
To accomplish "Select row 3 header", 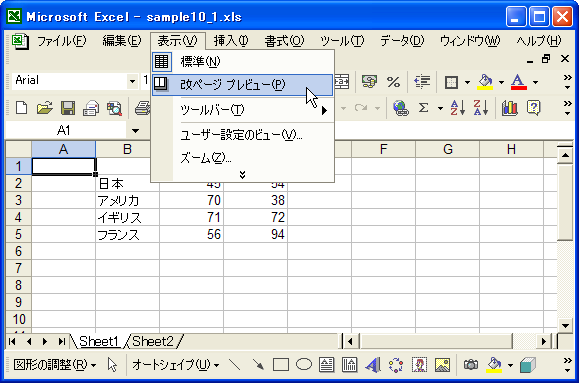I will point(18,201).
